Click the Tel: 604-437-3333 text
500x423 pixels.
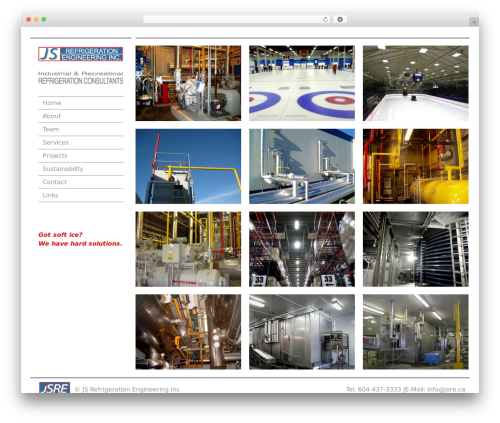click(373, 389)
